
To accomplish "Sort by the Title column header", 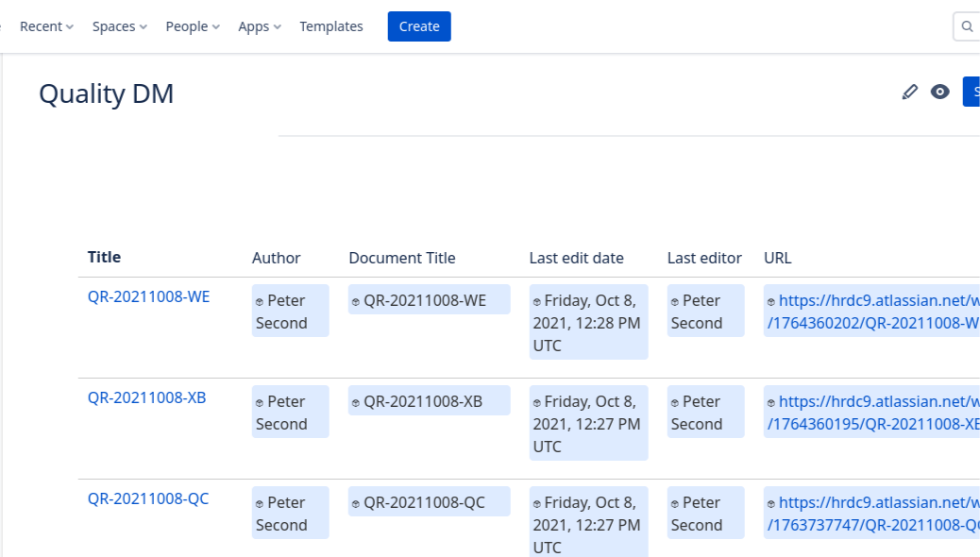I will [104, 257].
